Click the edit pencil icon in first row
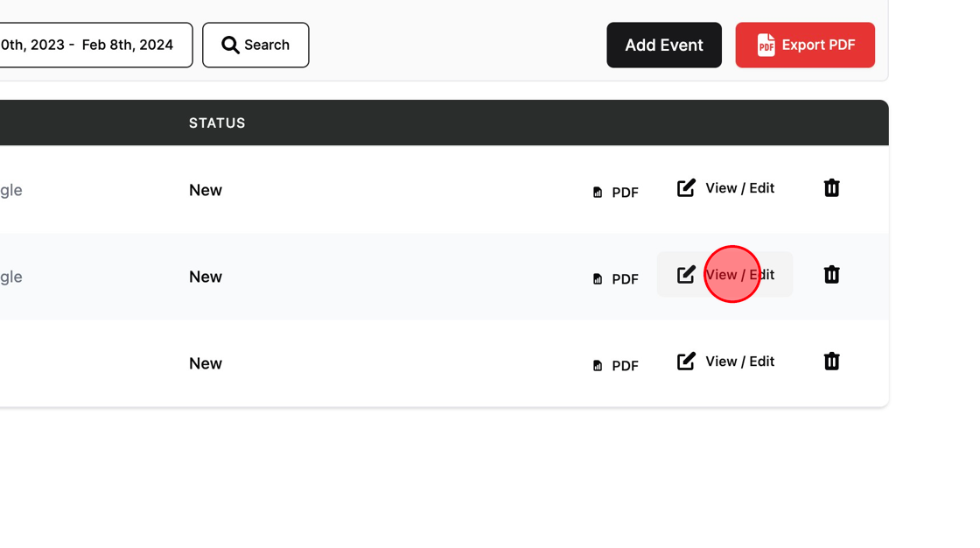Screen dimensions: 980x548 (x=686, y=187)
